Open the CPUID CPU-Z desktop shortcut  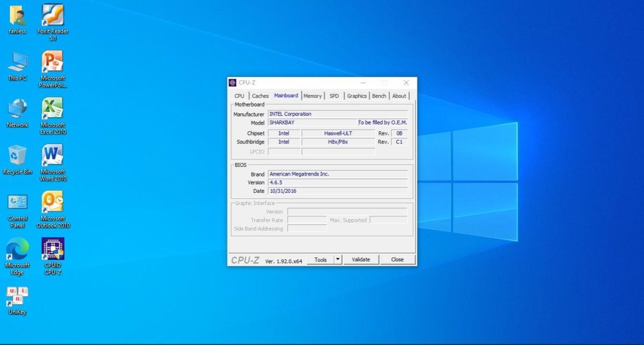point(52,256)
